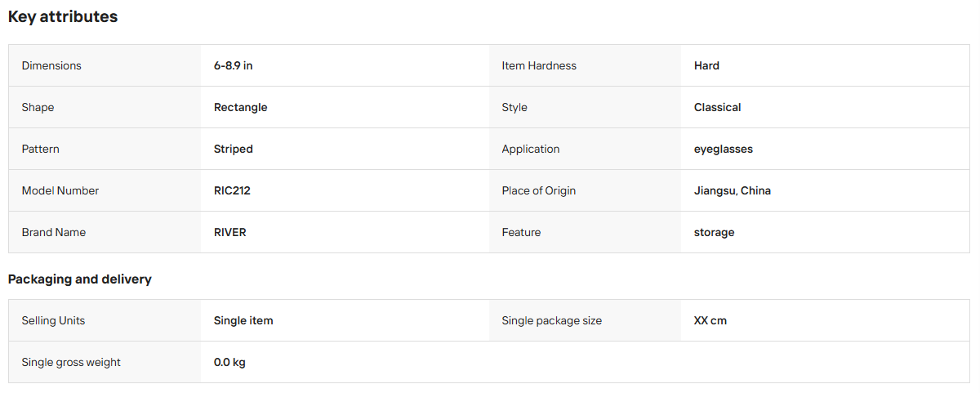Click the Place of Origin label
This screenshot has height=393, width=980.
(x=539, y=190)
